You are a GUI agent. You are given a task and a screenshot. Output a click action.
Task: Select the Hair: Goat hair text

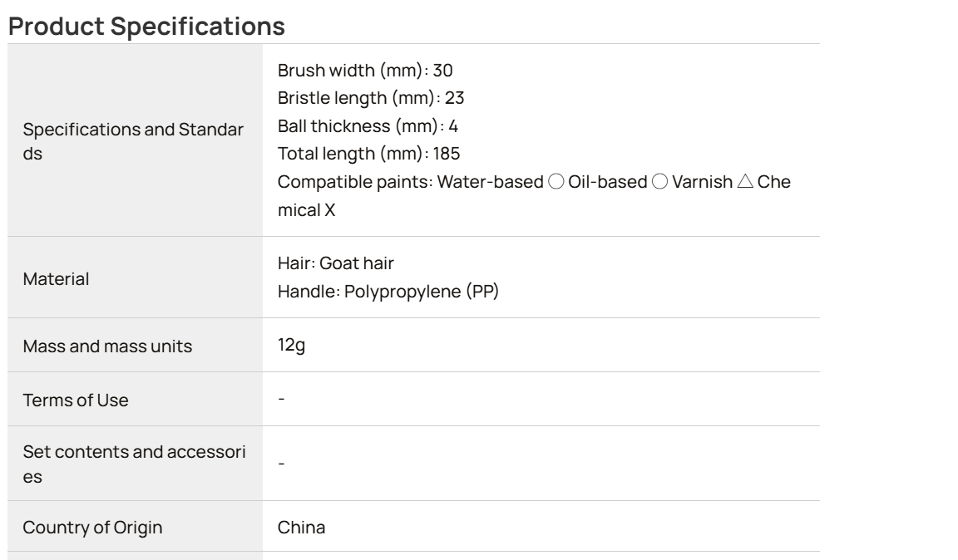point(335,263)
